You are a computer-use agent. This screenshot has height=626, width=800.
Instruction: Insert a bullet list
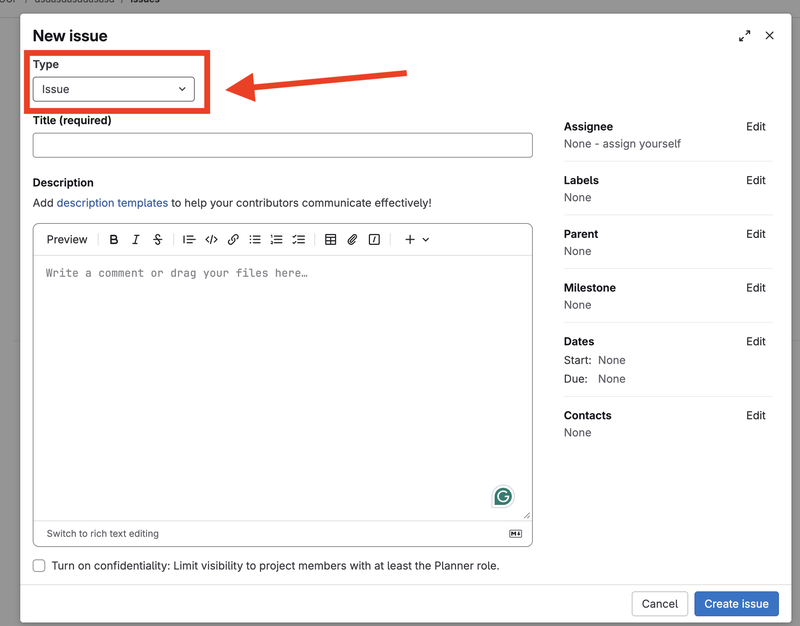coord(255,240)
